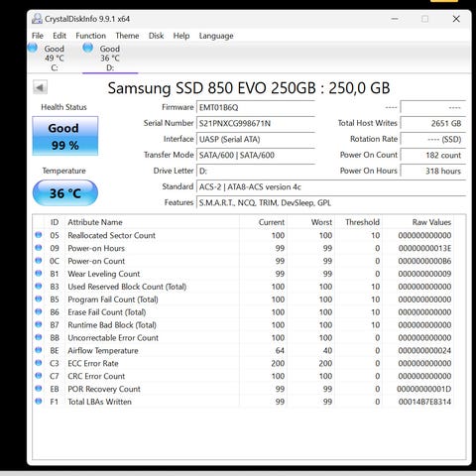
Task: Select the Airflow Temperature attribute name
Action: (x=103, y=350)
